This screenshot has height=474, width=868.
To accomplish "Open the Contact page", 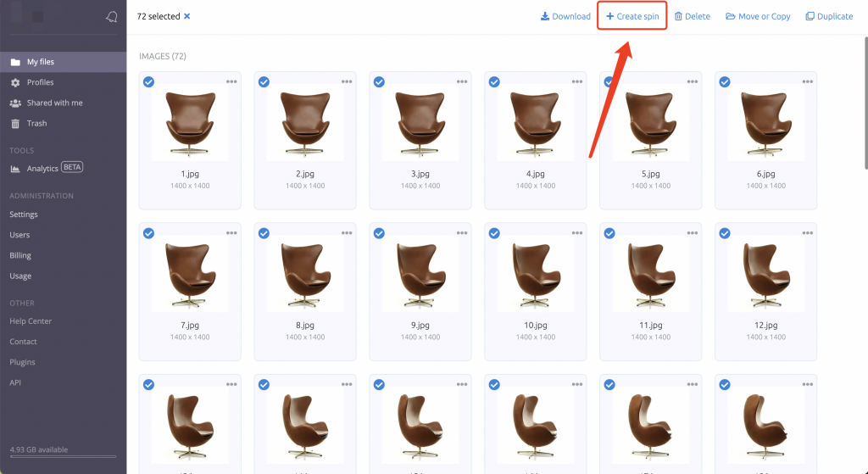I will pos(23,342).
